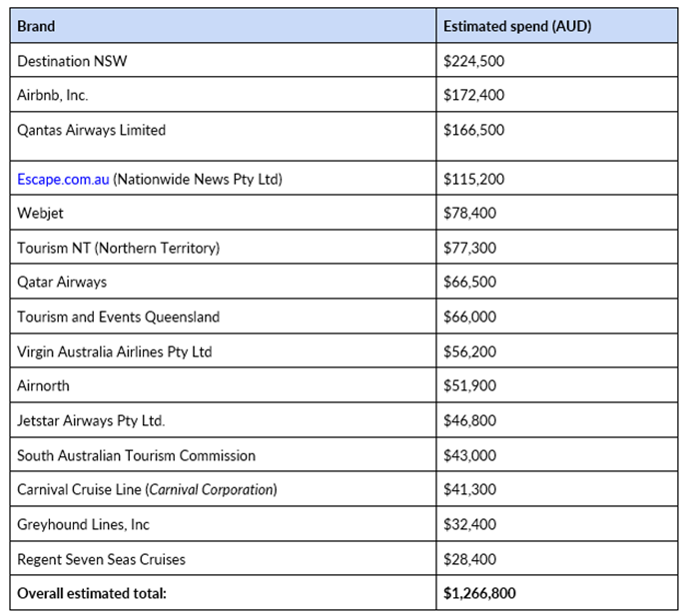Click the Estimated spend (AUD) header

(x=517, y=26)
